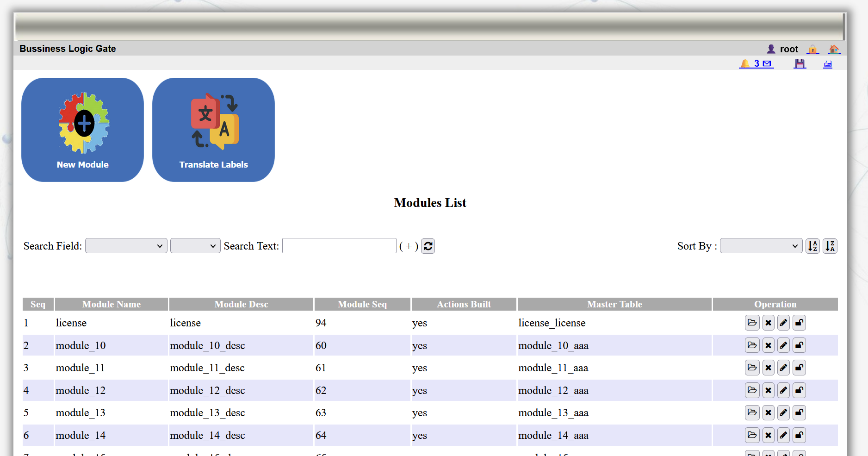The width and height of the screenshot is (868, 456).
Task: Delete module_10 with the X button
Action: (x=768, y=345)
